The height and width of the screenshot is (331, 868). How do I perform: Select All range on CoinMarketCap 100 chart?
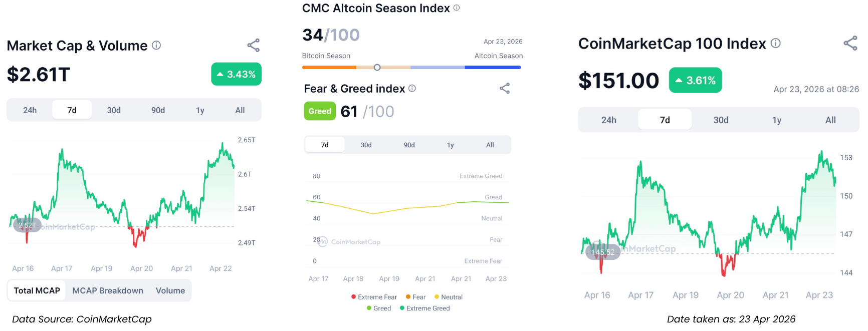point(830,120)
